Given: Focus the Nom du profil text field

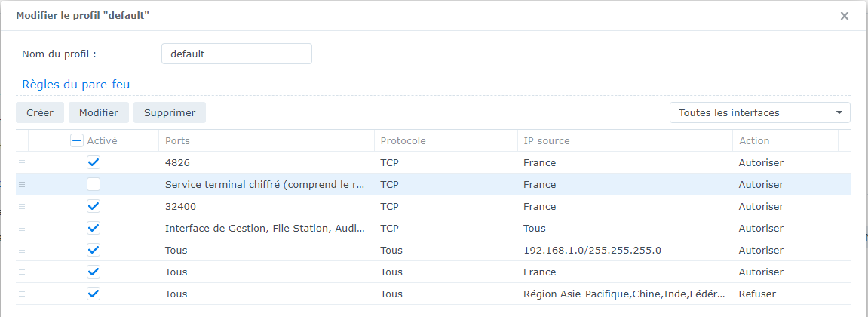Looking at the screenshot, I should tap(236, 54).
